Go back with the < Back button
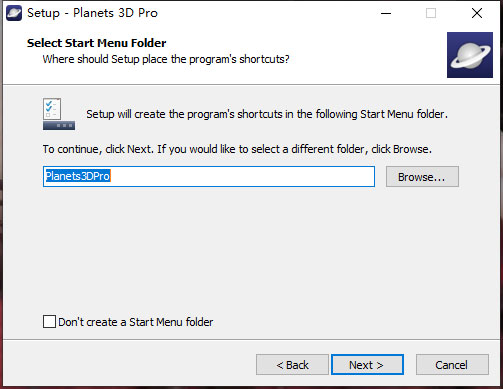The image size is (503, 389). [x=292, y=365]
